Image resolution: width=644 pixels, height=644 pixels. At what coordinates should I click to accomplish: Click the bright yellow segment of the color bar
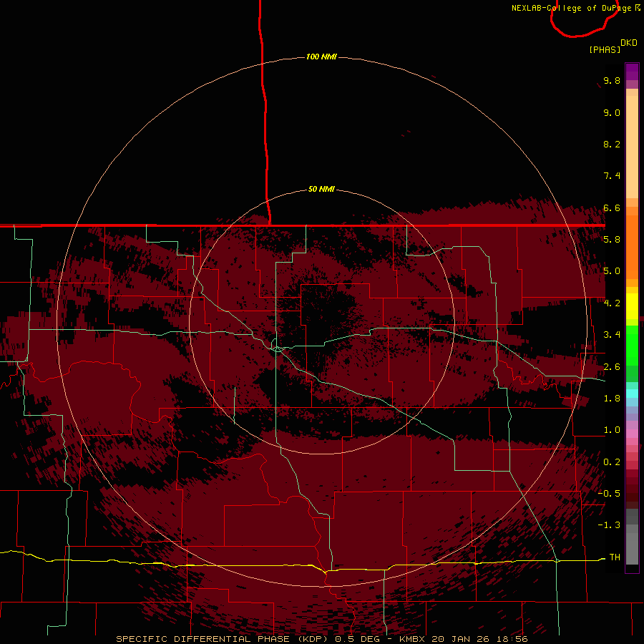click(x=632, y=306)
